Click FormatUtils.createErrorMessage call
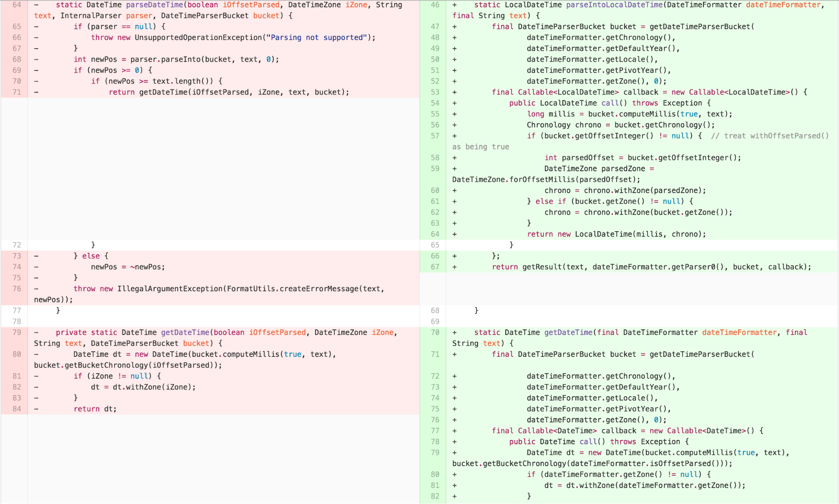 pyautogui.click(x=293, y=289)
